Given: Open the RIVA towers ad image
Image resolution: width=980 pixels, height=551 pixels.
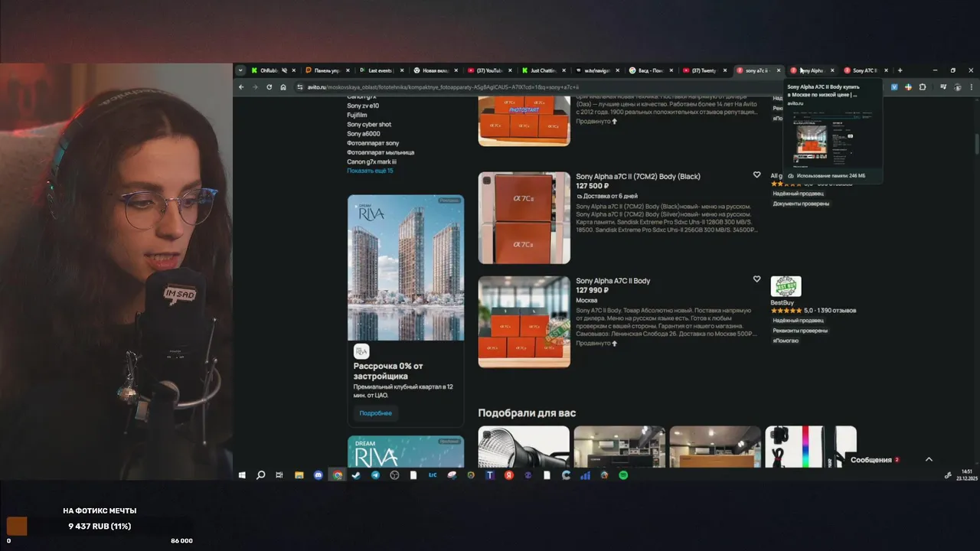Looking at the screenshot, I should tap(406, 268).
